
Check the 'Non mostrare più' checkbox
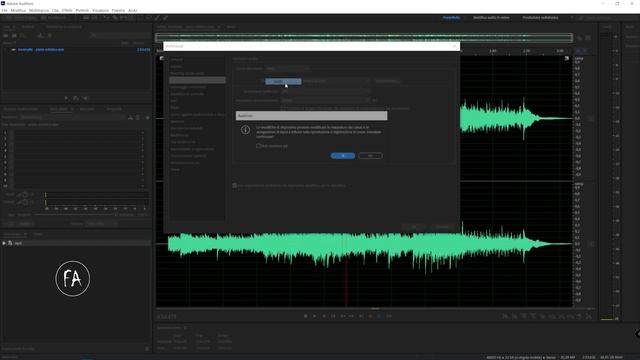pos(258,146)
